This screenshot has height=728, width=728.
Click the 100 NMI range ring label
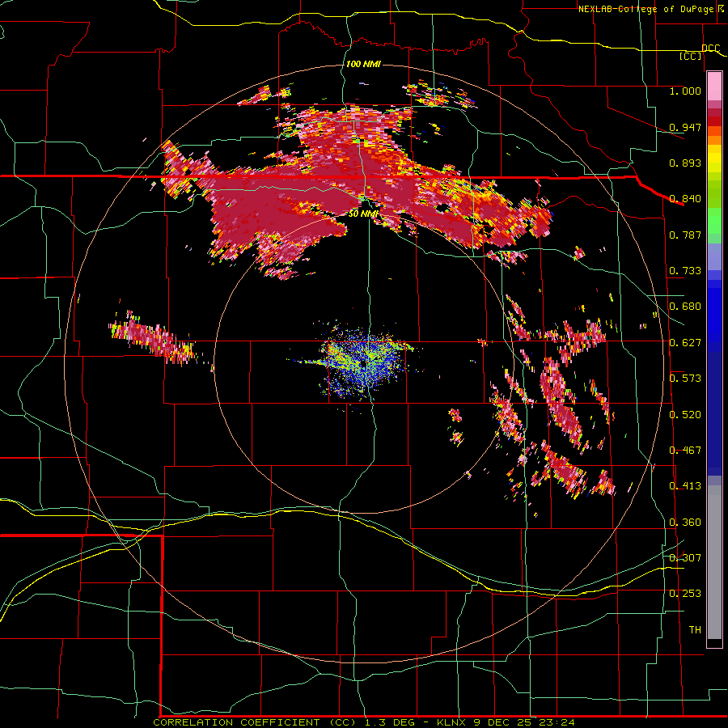[363, 64]
